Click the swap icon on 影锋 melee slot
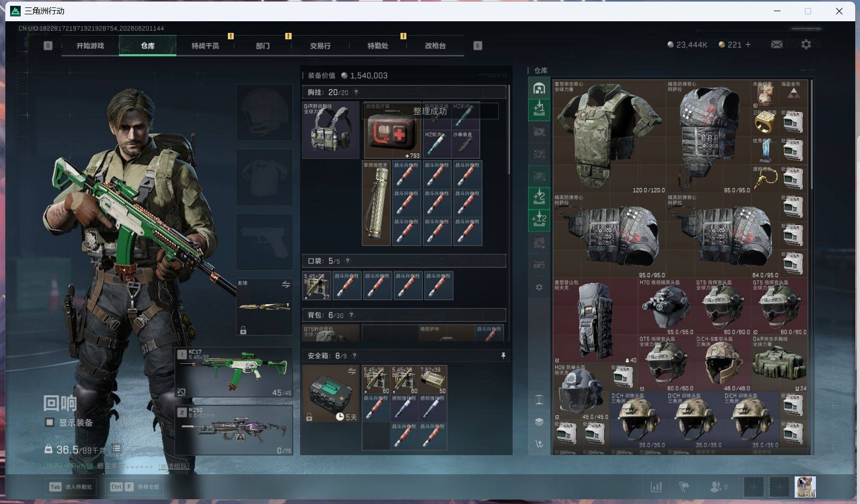Viewport: 860px width, 504px height. tap(286, 285)
